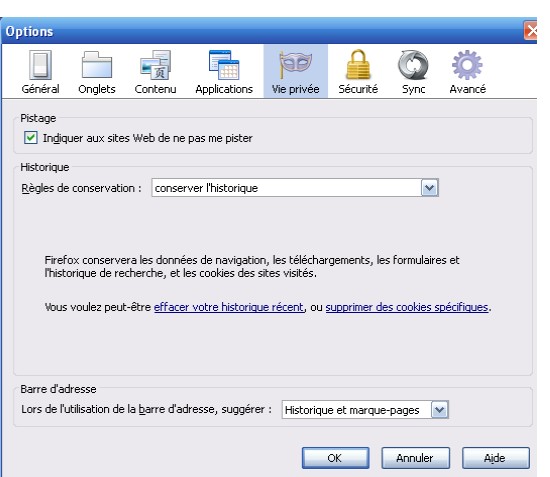Select the Onglets folder icon
The image size is (550, 477).
click(x=97, y=65)
